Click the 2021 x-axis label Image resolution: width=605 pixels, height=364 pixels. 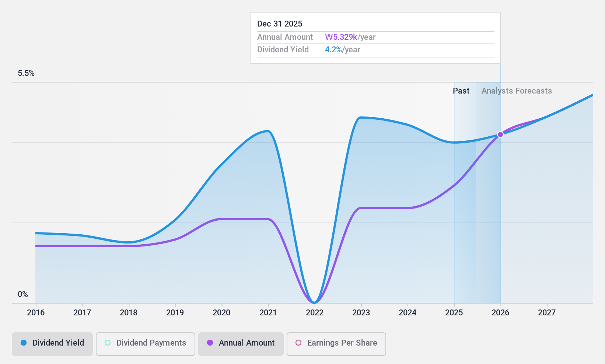pyautogui.click(x=268, y=313)
